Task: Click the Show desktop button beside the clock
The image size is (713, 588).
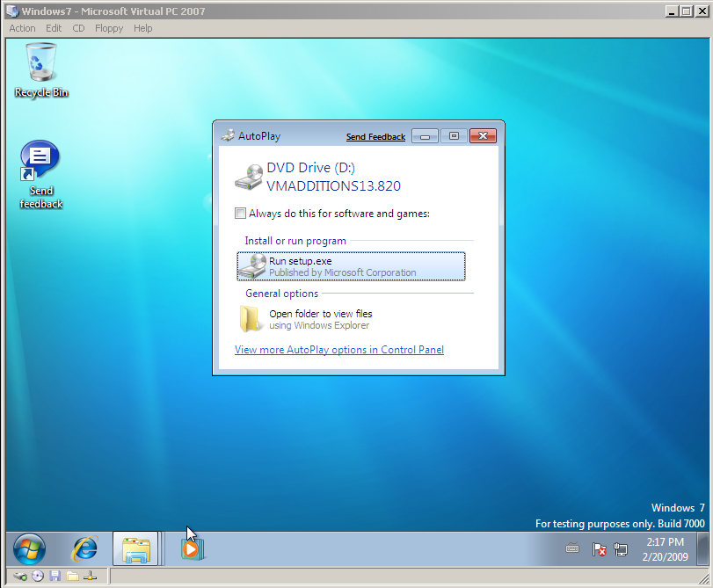Action: [703, 549]
